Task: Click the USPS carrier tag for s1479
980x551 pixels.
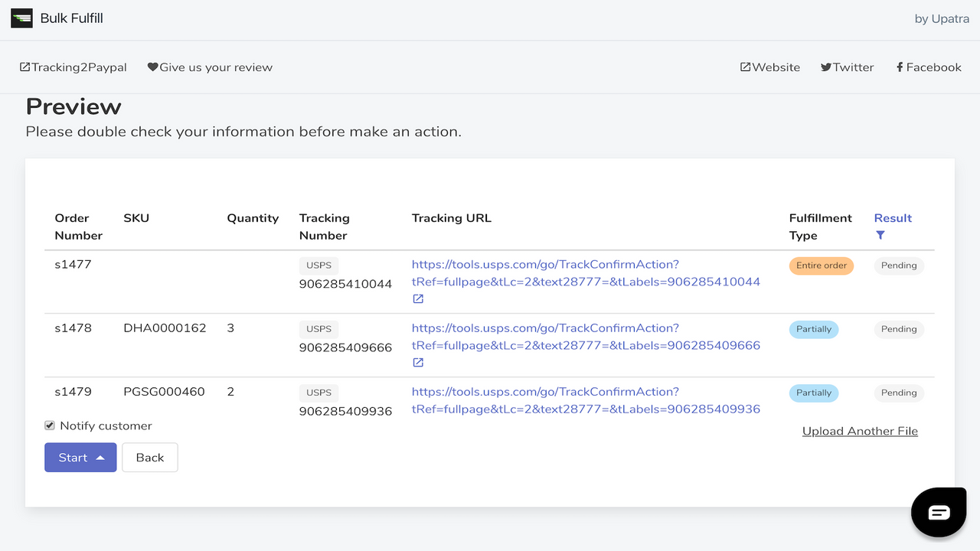Action: pyautogui.click(x=318, y=393)
